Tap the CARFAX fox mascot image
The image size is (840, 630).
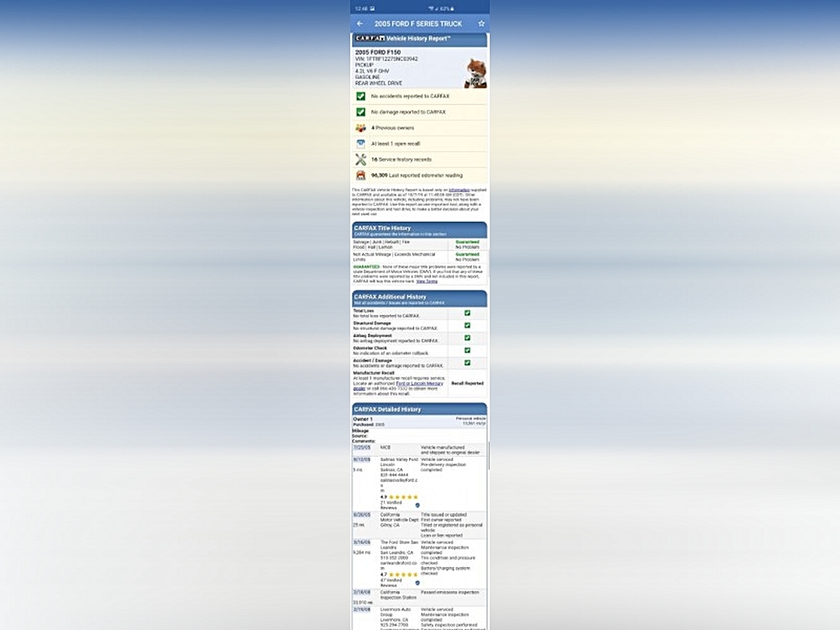(x=475, y=73)
